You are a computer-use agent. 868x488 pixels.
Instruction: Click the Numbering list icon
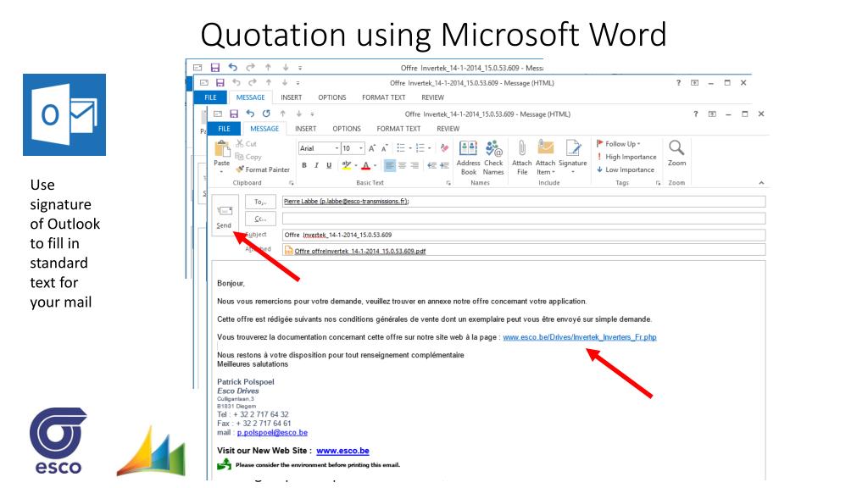tap(420, 148)
